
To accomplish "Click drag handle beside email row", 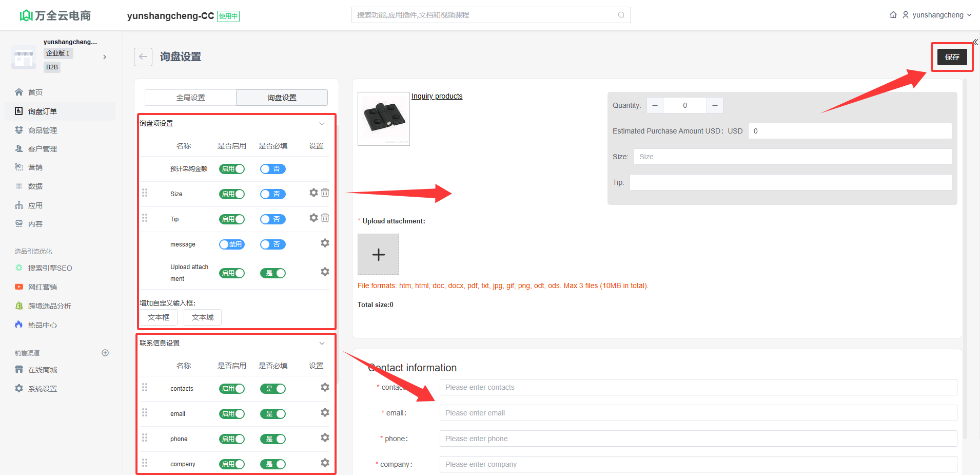I will coord(145,413).
